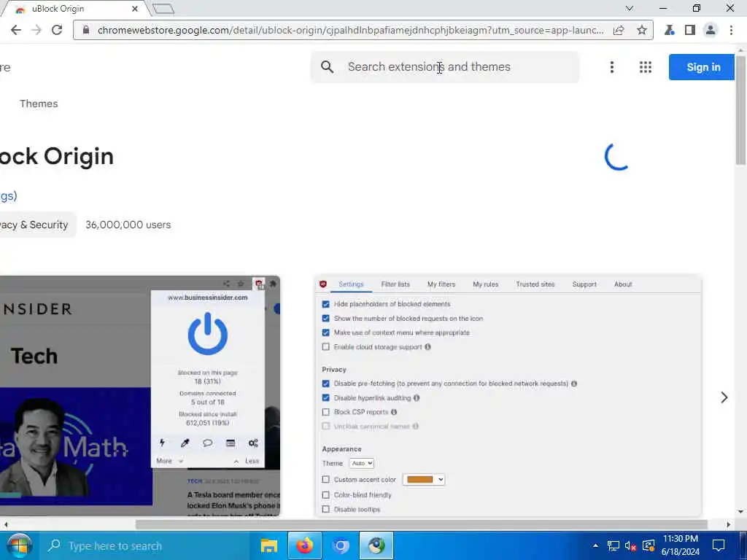Select the About tab
The image size is (747, 560).
(623, 284)
